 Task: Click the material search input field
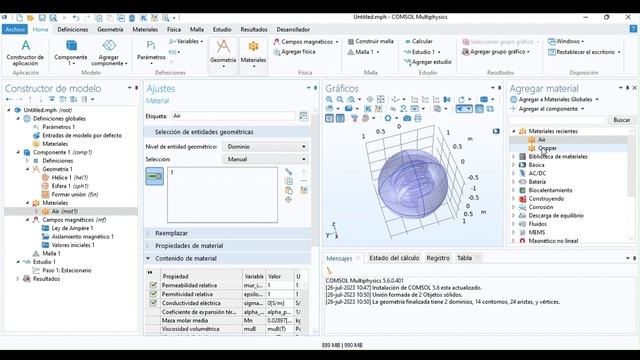pyautogui.click(x=557, y=120)
